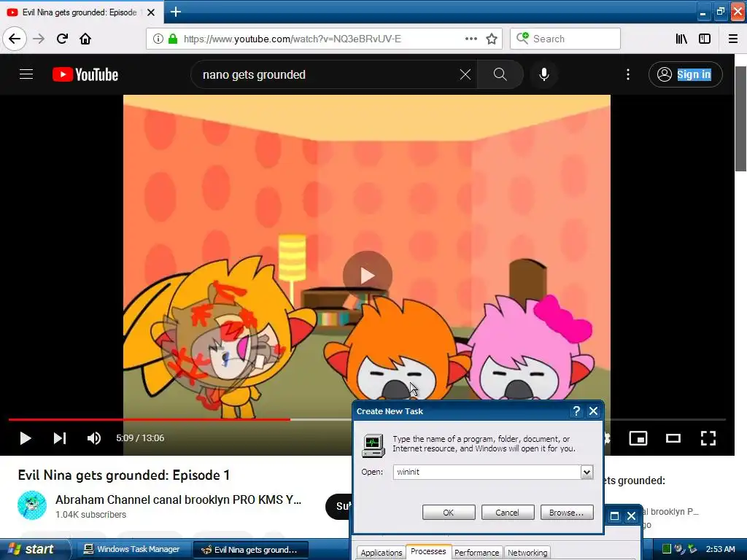The height and width of the screenshot is (560, 747).
Task: Submit YouTube search with magnifier button
Action: pos(500,74)
